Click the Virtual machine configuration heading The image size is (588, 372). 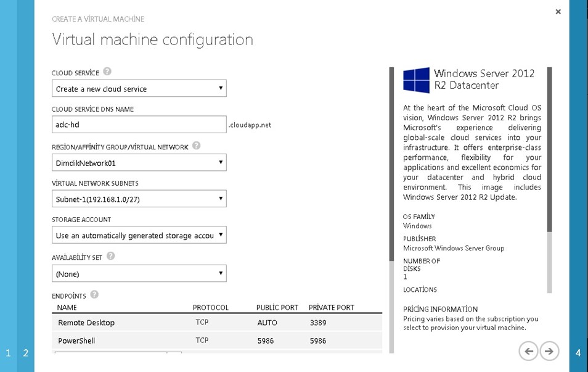pyautogui.click(x=153, y=39)
